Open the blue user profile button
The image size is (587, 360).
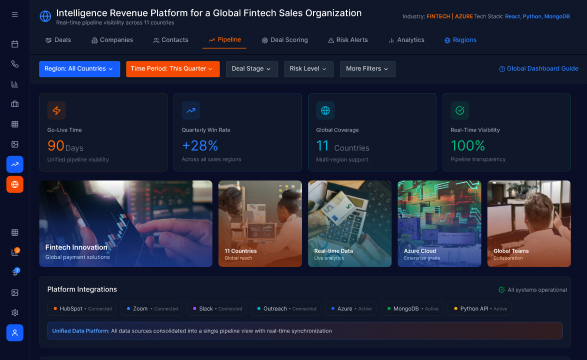[15, 333]
